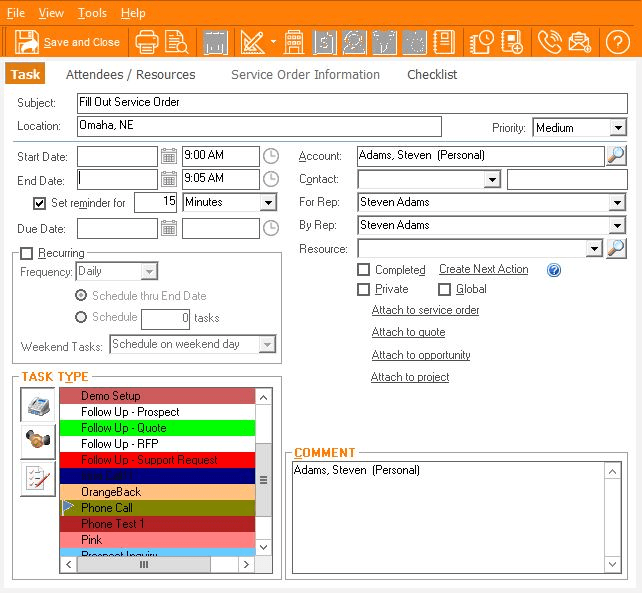This screenshot has width=642, height=593.
Task: Select the green Follow Up - Quote task type
Action: 157,428
